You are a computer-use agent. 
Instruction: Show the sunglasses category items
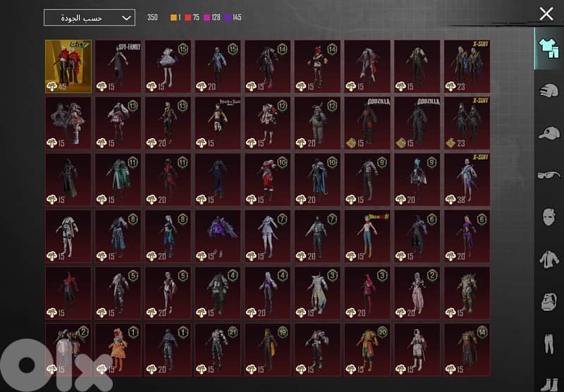click(548, 175)
